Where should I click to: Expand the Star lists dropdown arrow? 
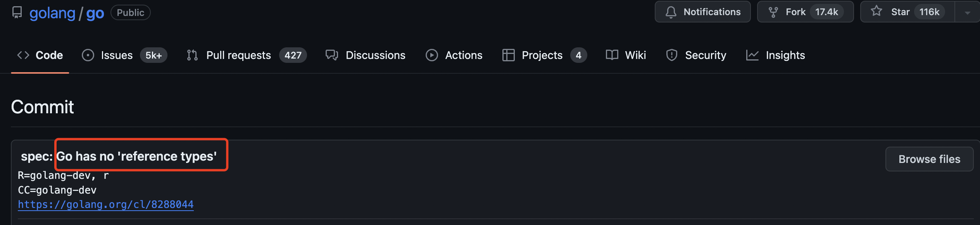coord(967,12)
